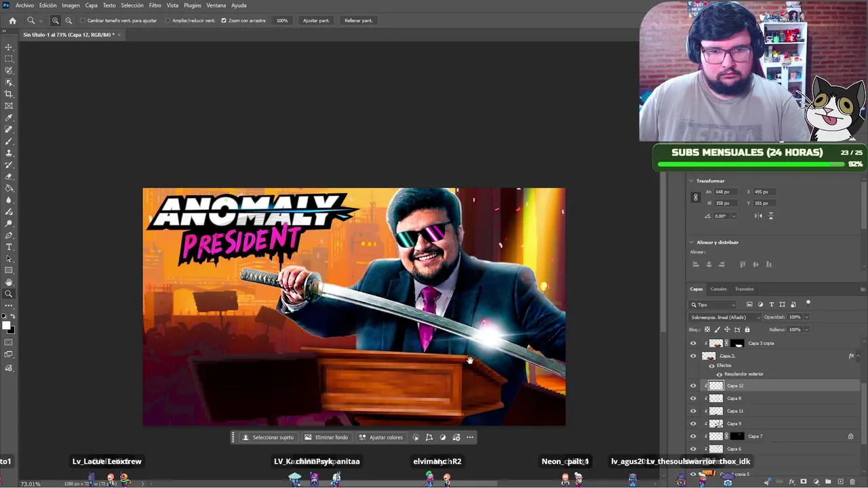Uncheck 'Zoom con arrastre' option
The height and width of the screenshot is (488, 868).
tap(224, 21)
